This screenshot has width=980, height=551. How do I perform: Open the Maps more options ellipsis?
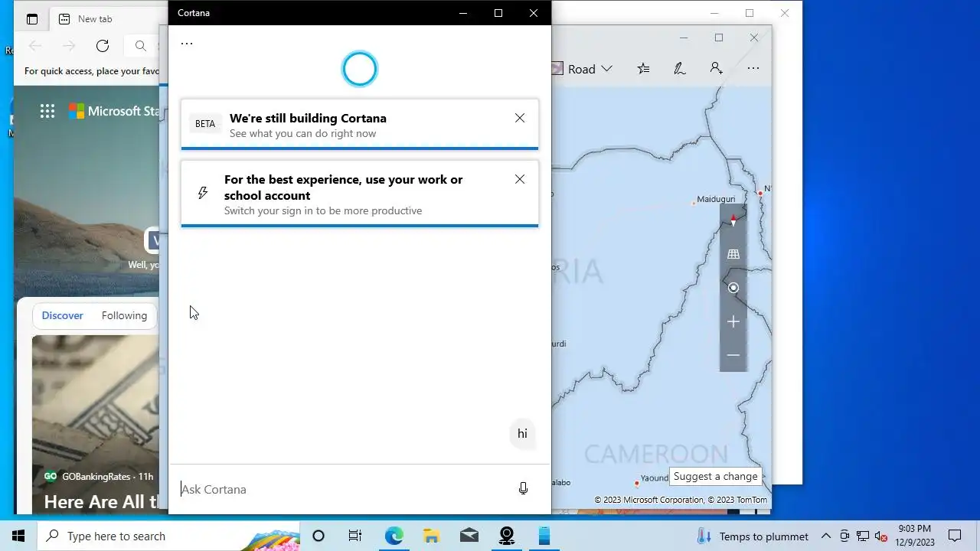(753, 69)
